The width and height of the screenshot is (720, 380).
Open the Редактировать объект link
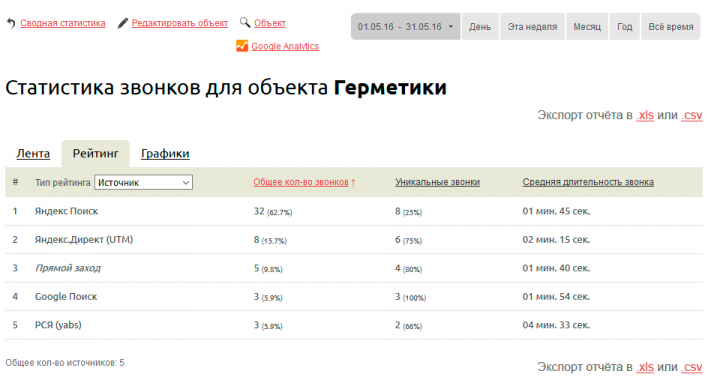(x=180, y=23)
